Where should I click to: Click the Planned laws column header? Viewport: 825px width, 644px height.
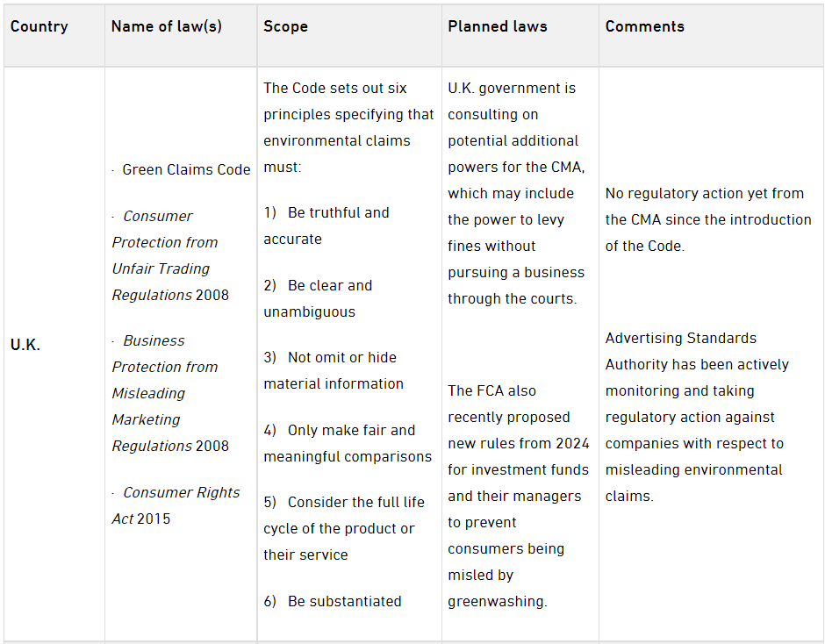tap(498, 26)
